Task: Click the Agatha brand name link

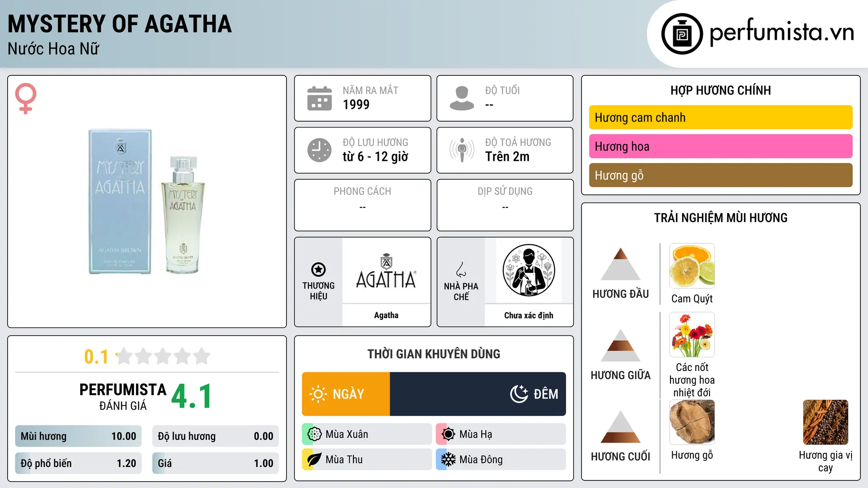Action: (x=386, y=315)
